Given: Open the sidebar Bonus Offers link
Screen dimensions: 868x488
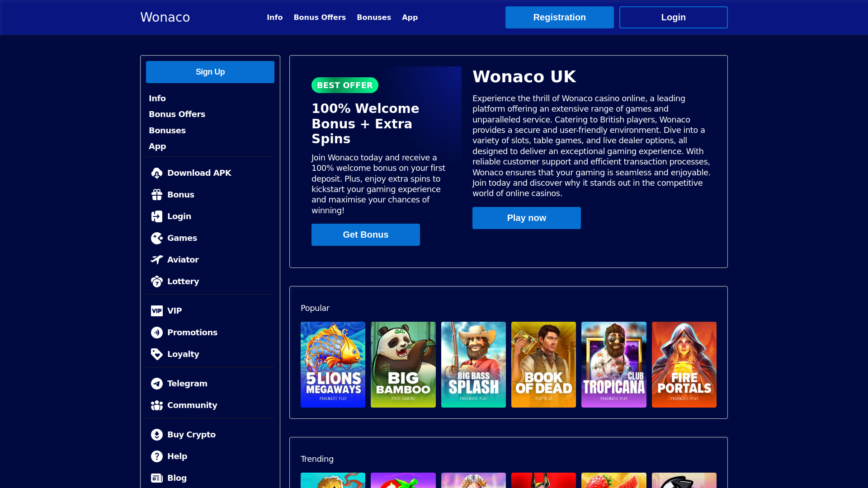Looking at the screenshot, I should [x=177, y=114].
